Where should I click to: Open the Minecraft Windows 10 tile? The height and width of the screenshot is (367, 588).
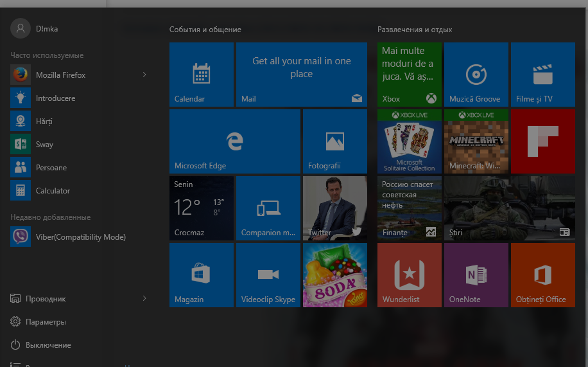coord(476,141)
